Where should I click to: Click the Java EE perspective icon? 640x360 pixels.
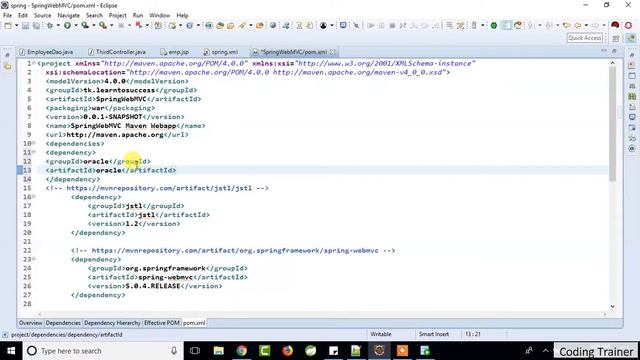(631, 38)
